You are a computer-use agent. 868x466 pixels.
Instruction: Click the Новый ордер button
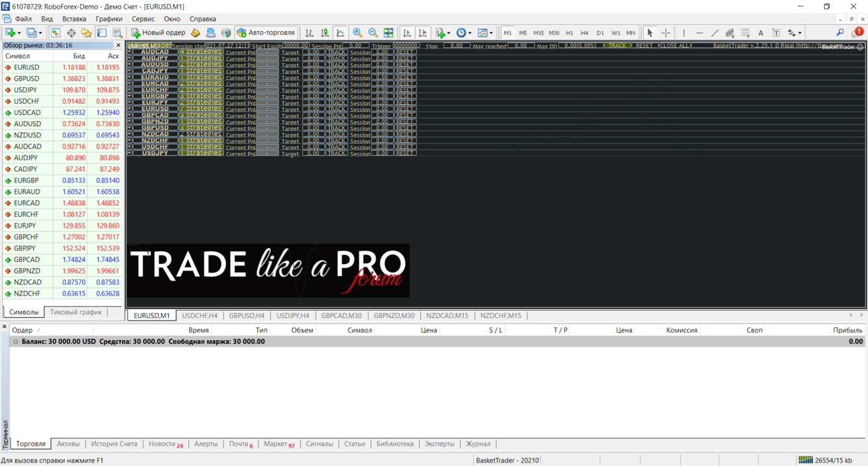click(x=158, y=32)
